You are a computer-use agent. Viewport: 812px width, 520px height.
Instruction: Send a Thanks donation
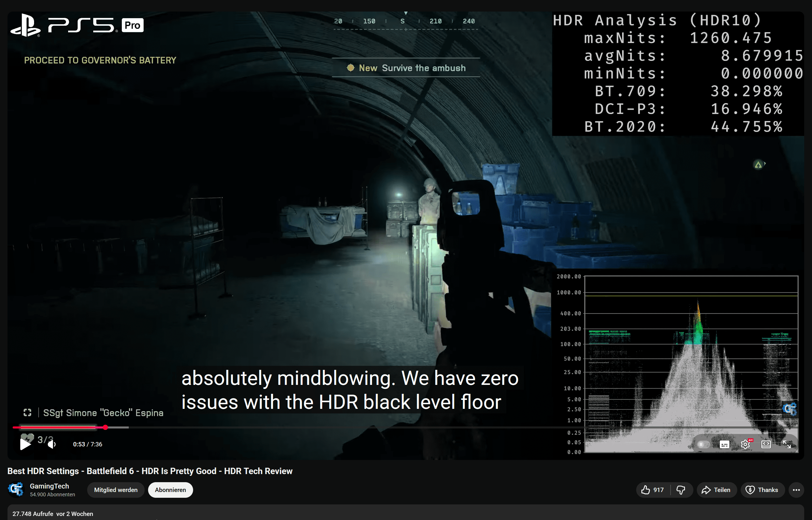762,490
